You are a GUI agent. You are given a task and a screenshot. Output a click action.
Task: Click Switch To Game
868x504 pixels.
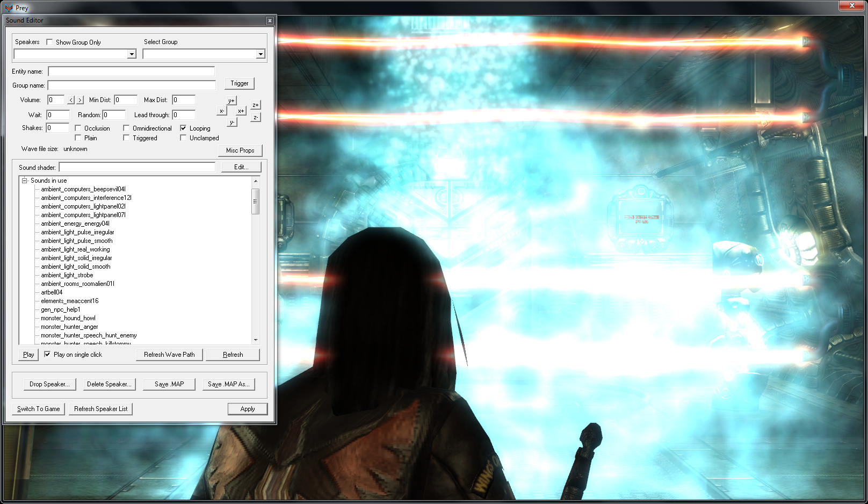(38, 409)
